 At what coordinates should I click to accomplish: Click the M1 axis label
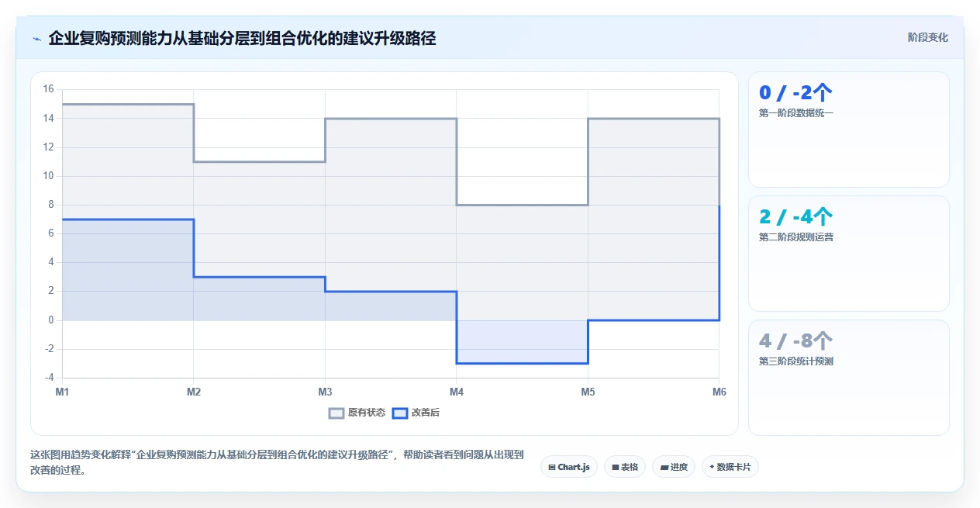click(x=62, y=392)
